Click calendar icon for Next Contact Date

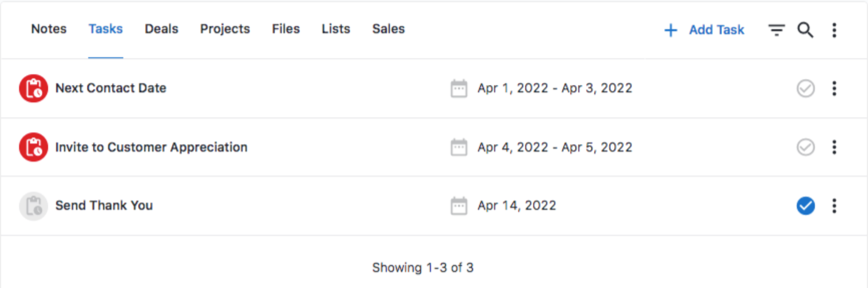click(x=459, y=88)
